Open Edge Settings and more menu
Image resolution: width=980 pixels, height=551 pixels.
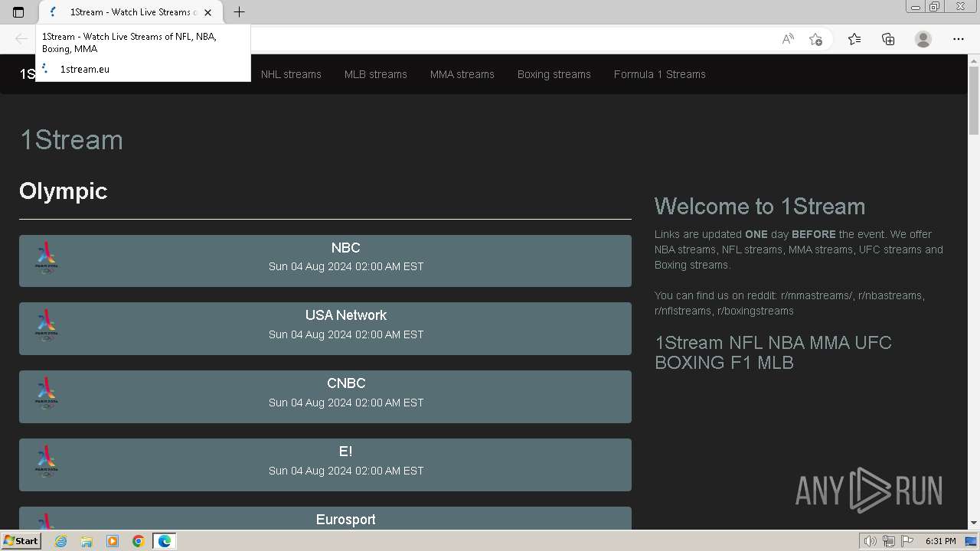(958, 39)
